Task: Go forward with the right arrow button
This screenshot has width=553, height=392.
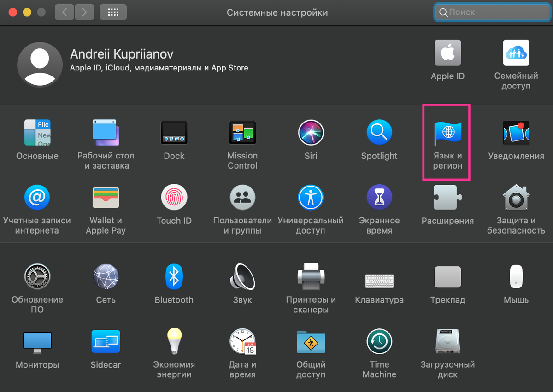Action: click(83, 12)
